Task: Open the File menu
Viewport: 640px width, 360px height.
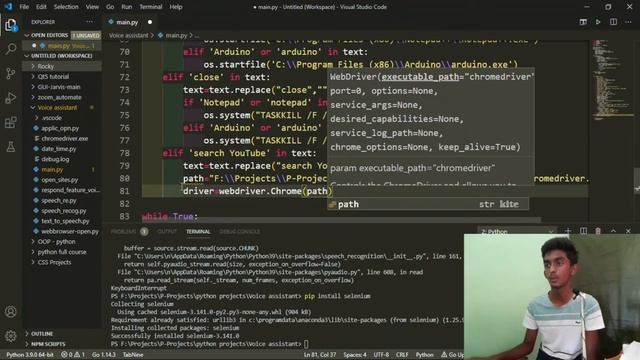Action: 24,7
